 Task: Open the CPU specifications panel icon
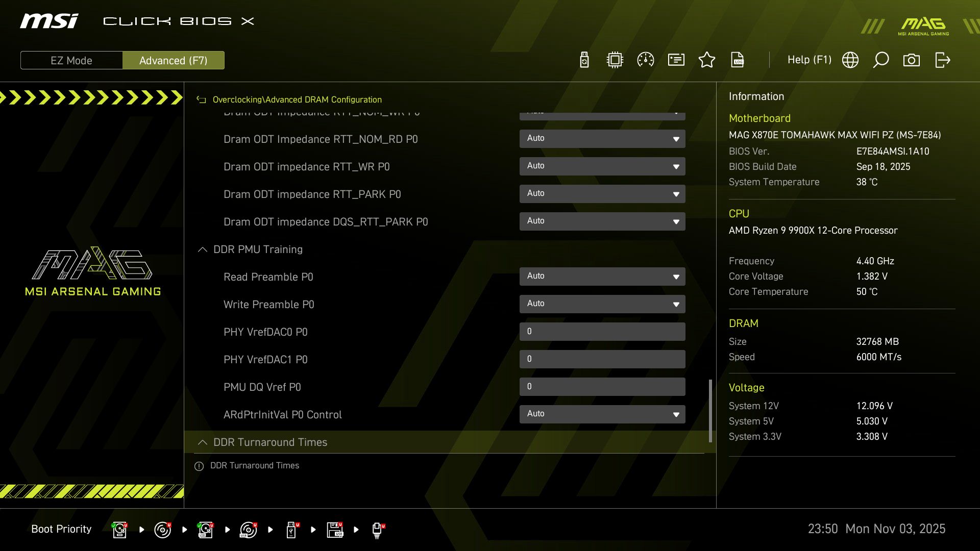pyautogui.click(x=615, y=60)
